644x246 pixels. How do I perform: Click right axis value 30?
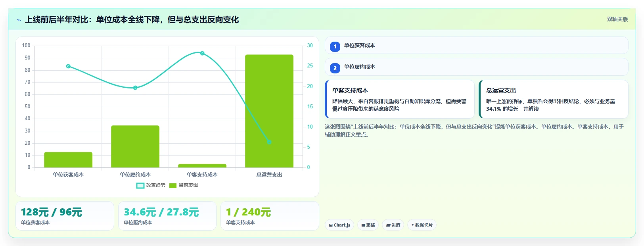click(310, 46)
